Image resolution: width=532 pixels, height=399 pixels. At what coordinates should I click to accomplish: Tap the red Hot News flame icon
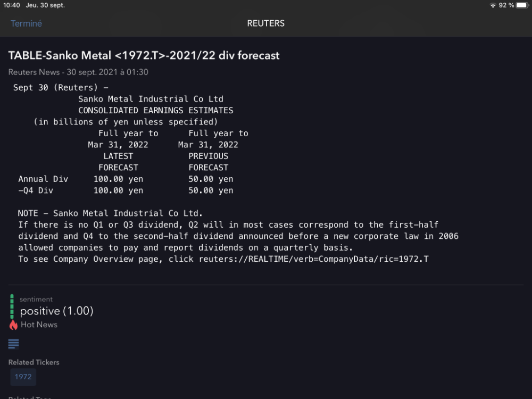[x=13, y=325]
